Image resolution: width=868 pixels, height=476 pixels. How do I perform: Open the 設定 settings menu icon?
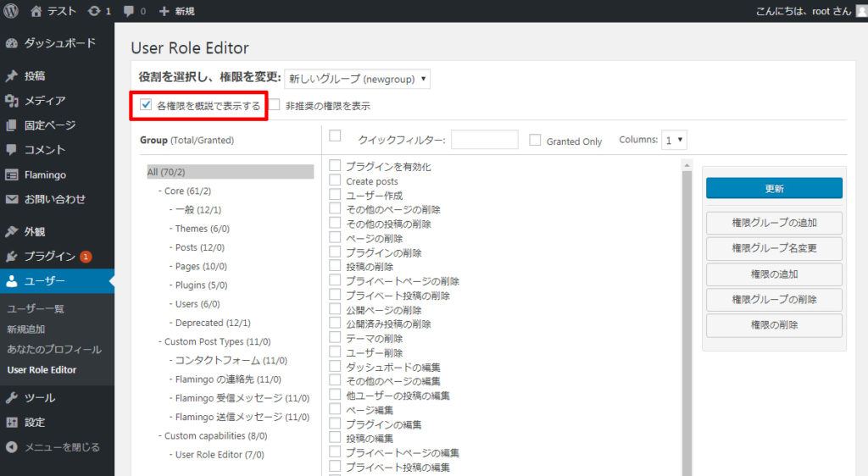coord(12,423)
